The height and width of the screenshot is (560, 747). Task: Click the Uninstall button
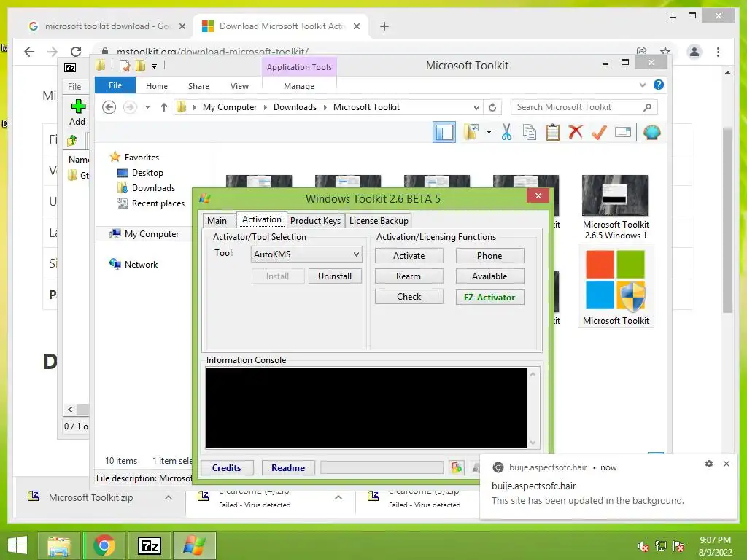[335, 276]
